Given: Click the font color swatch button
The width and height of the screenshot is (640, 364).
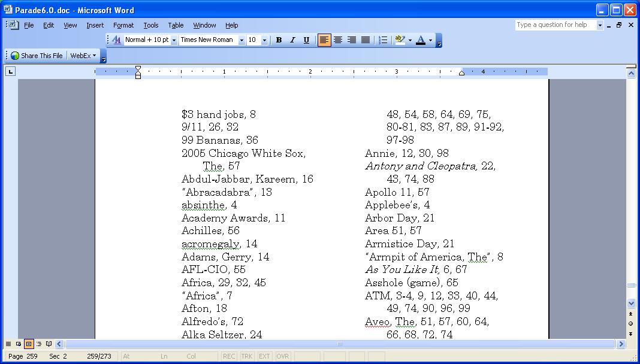Looking at the screenshot, I should (421, 40).
